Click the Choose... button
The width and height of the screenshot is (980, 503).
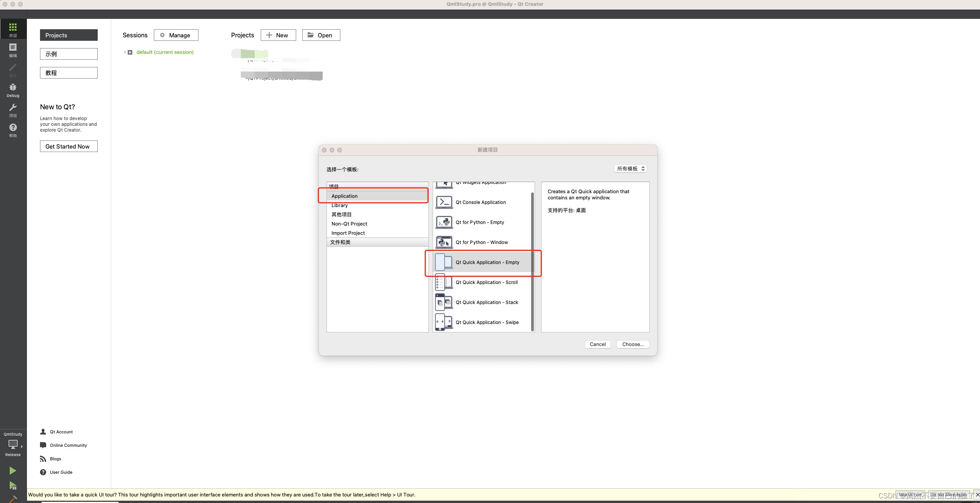pyautogui.click(x=632, y=344)
